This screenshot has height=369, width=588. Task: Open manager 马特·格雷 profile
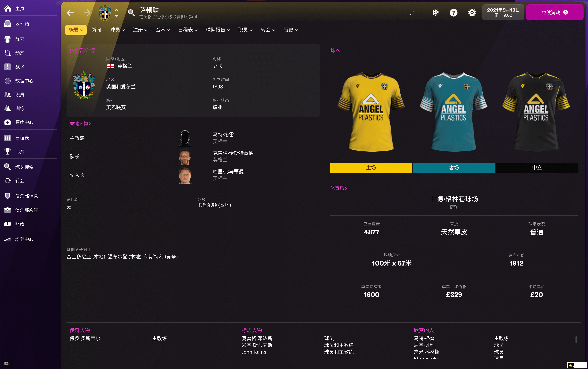(223, 135)
